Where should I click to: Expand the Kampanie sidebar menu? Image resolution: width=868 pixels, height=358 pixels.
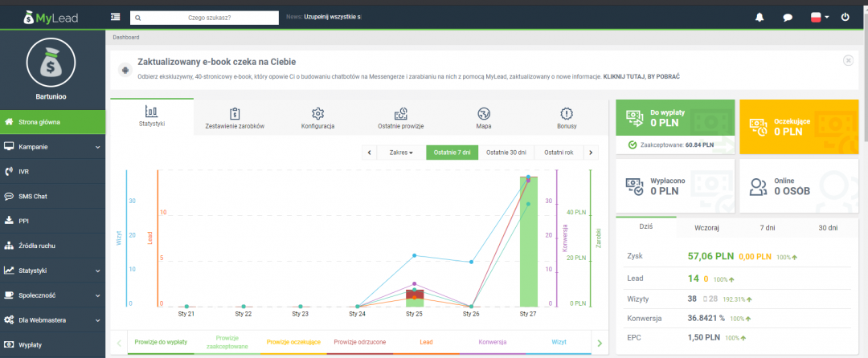53,147
